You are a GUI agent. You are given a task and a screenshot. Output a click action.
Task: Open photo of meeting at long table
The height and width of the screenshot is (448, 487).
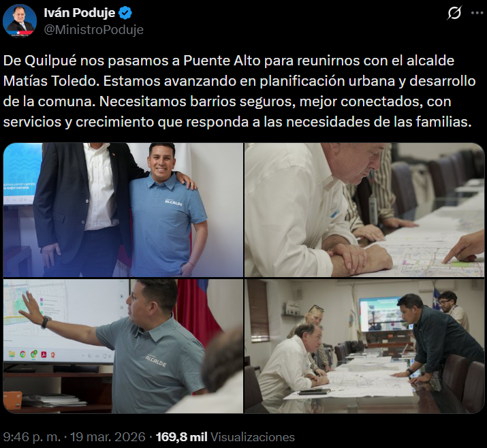point(364,346)
